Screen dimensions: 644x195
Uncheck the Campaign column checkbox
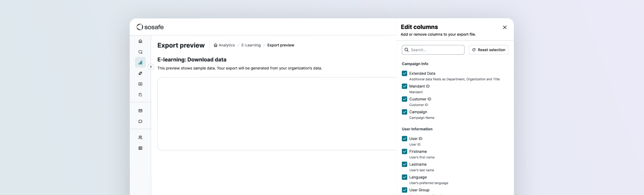[405, 112]
